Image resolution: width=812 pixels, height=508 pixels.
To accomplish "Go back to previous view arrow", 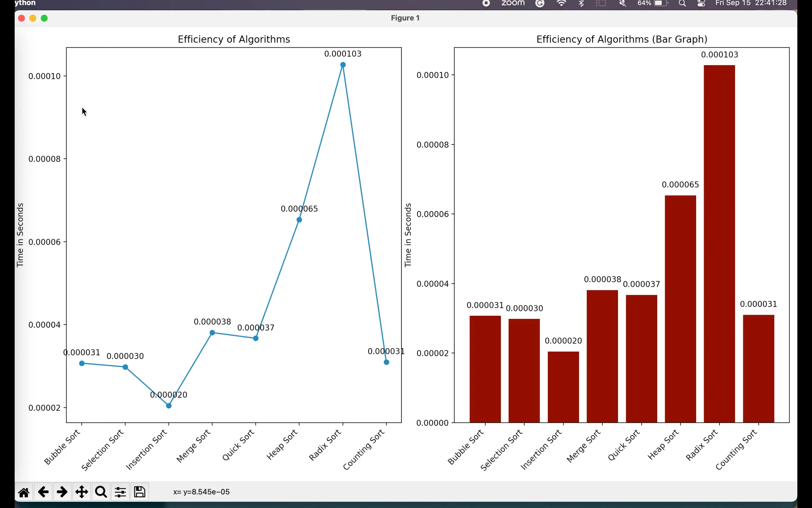I will (x=43, y=492).
